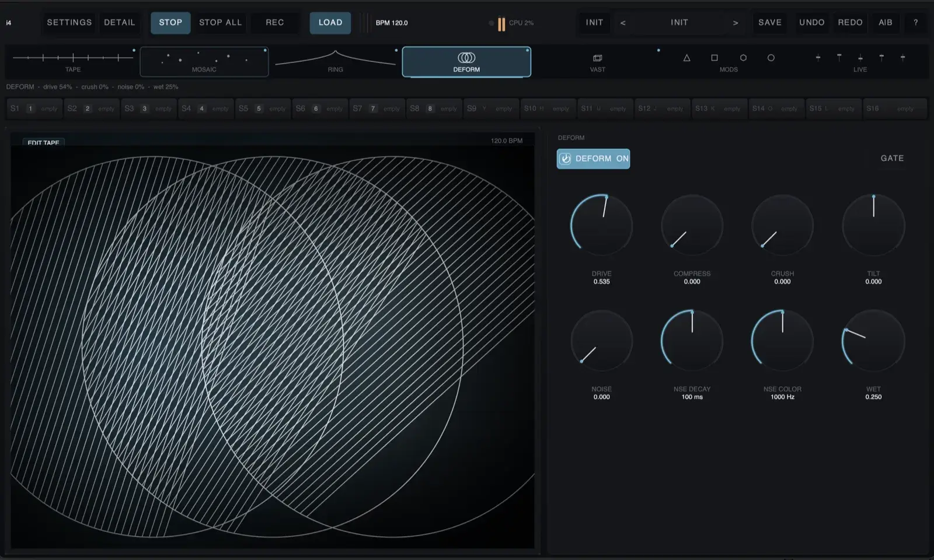Click the first LIVE fader icon

818,58
